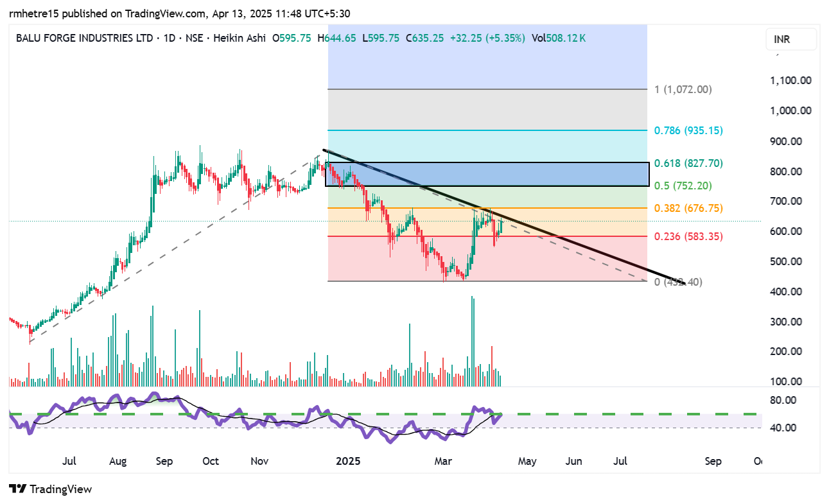Click the publish info text at top

click(x=180, y=13)
